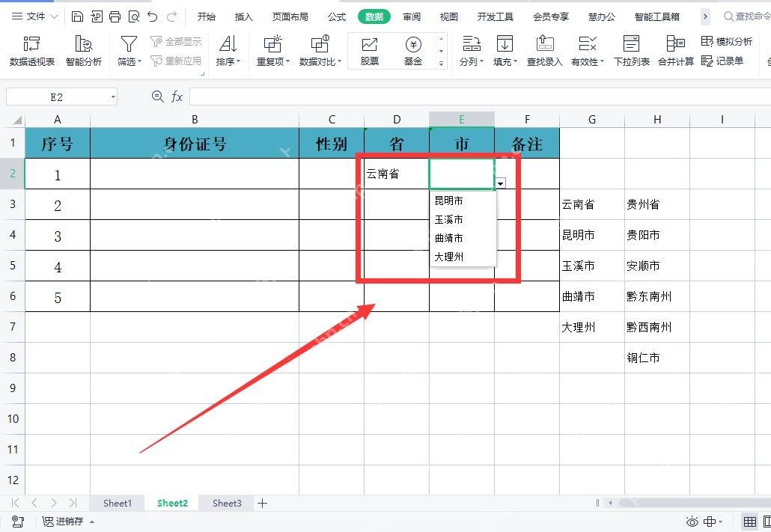Viewport: 771px width, 532px height.
Task: Open Sheet1 worksheet tab
Action: (117, 503)
